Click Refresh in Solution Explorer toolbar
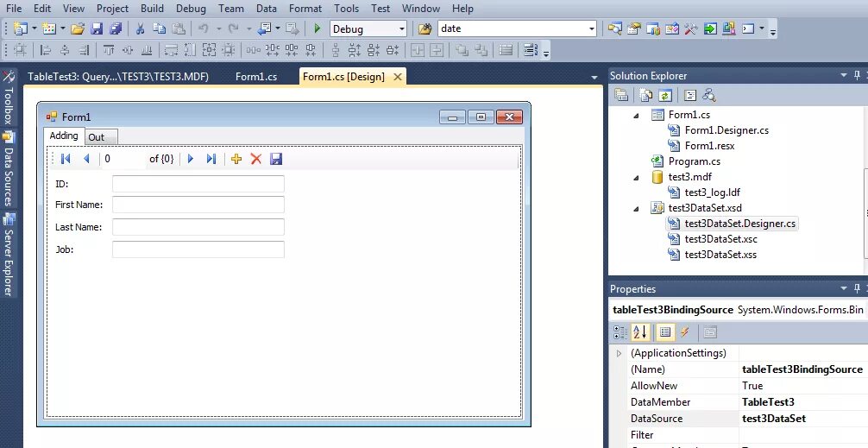This screenshot has width=868, height=448. pyautogui.click(x=665, y=95)
